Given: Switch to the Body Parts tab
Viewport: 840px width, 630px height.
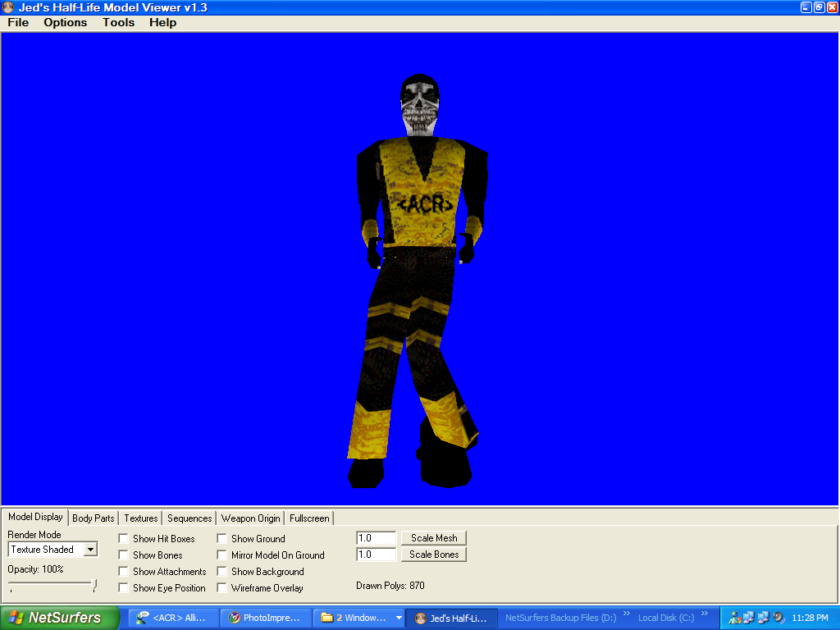Looking at the screenshot, I should [94, 518].
